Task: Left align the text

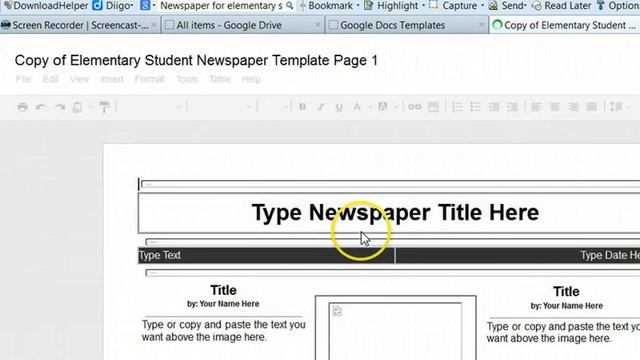Action: 536,107
